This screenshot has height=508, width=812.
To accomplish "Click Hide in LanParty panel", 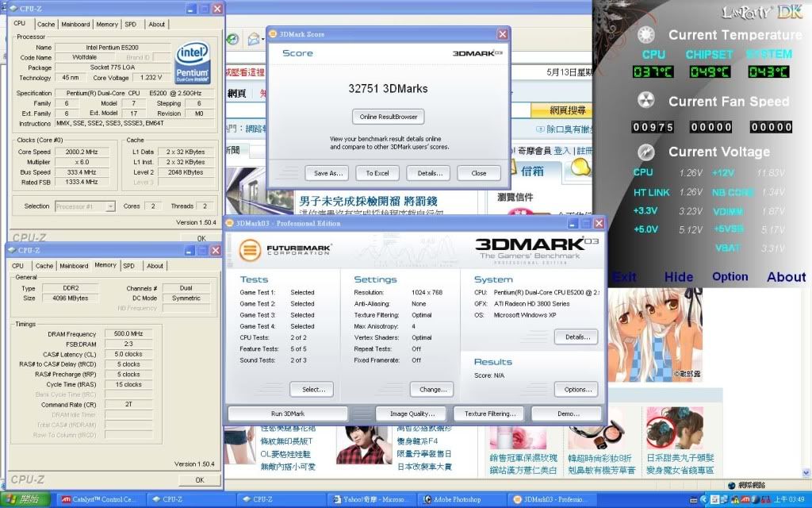I will click(x=679, y=277).
